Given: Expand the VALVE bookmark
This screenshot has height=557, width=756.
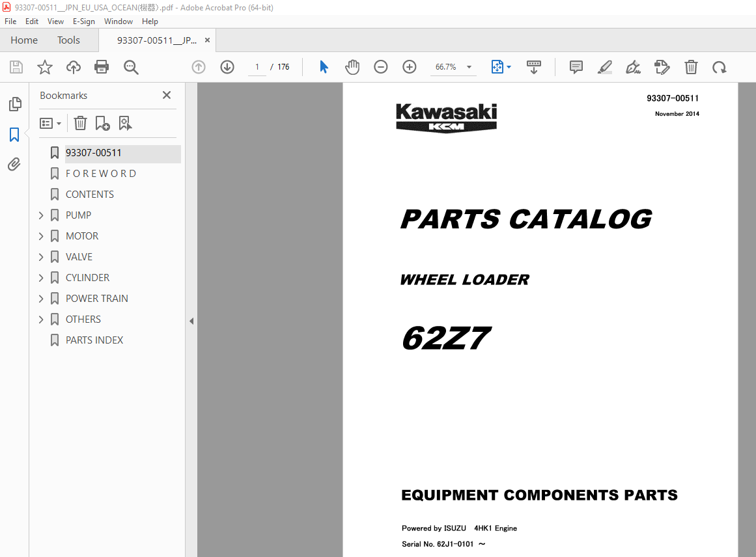Looking at the screenshot, I should click(x=41, y=257).
